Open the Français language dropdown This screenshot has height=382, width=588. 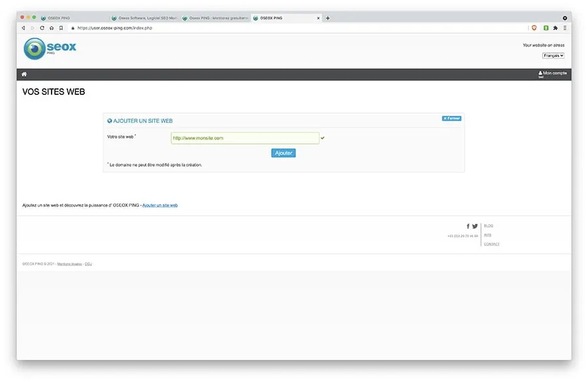[x=553, y=56]
